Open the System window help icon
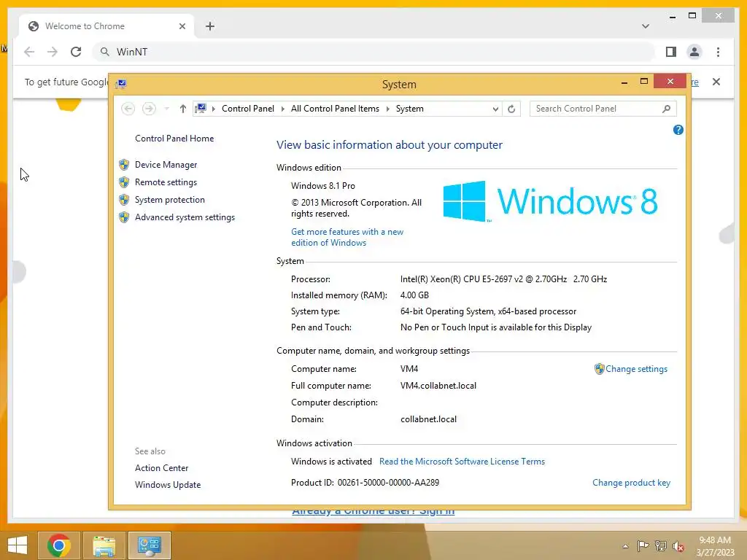The width and height of the screenshot is (747, 560). click(678, 130)
